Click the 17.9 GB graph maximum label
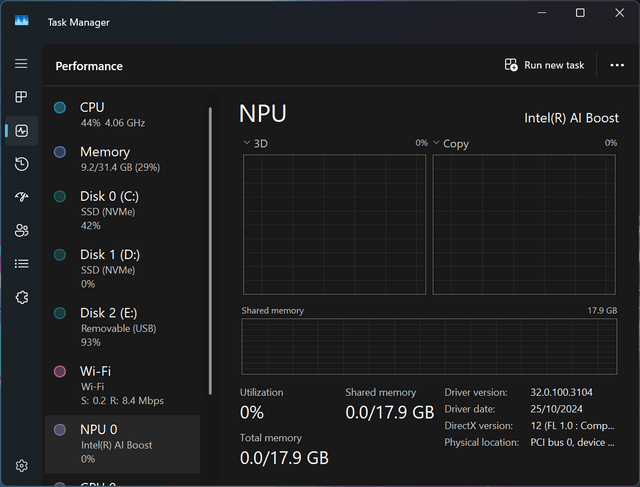Viewport: 640px width, 487px height. (602, 311)
